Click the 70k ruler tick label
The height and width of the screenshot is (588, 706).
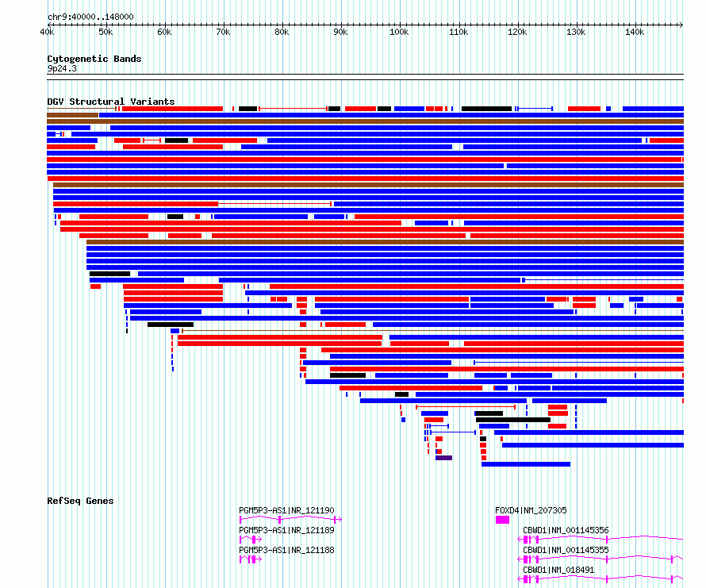(223, 32)
